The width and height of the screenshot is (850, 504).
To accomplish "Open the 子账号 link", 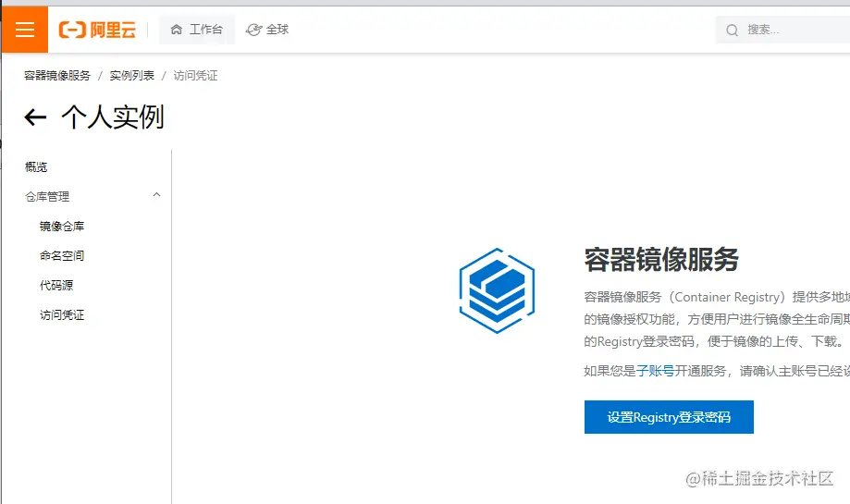I will pyautogui.click(x=656, y=371).
